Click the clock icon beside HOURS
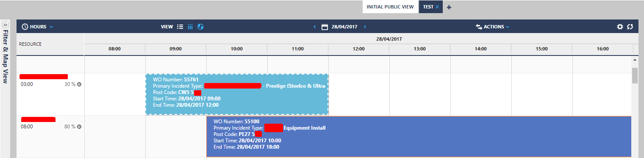Image resolution: width=644 pixels, height=158 pixels. click(25, 27)
